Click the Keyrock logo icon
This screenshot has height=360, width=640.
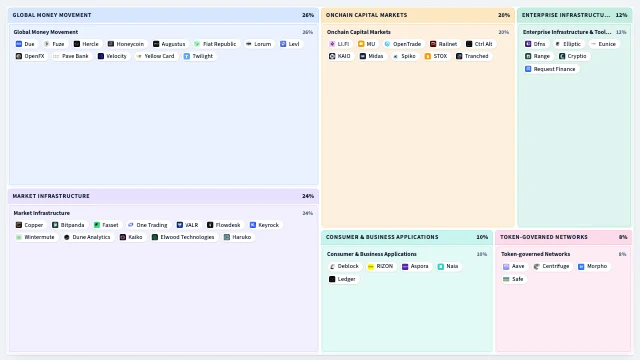(x=253, y=225)
